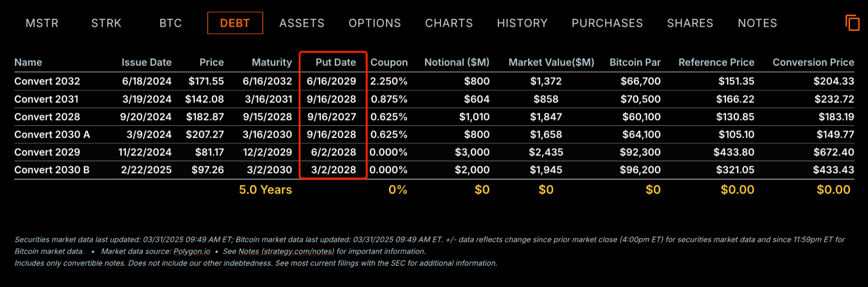The image size is (868, 287).
Task: Click the Conversion Price column header
Action: point(813,63)
